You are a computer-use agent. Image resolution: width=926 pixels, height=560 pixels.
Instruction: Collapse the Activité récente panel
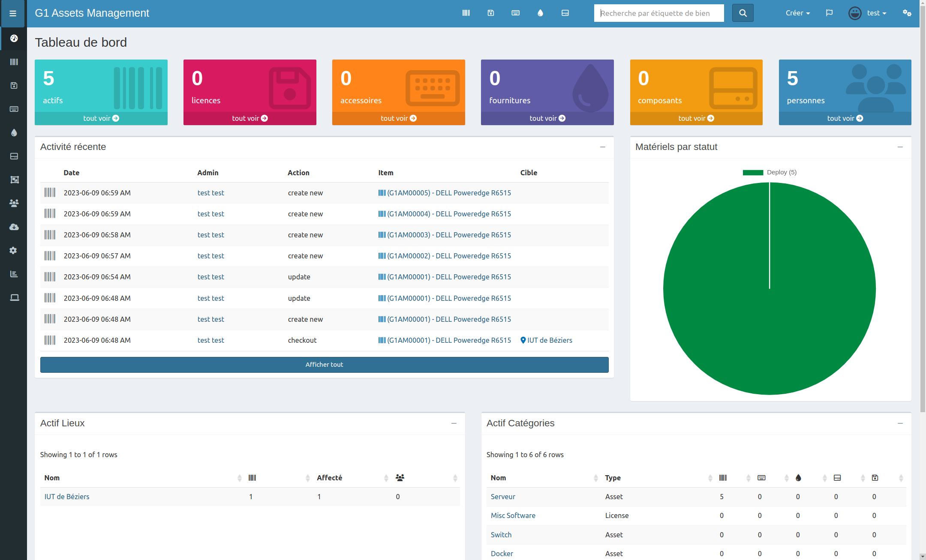point(602,147)
